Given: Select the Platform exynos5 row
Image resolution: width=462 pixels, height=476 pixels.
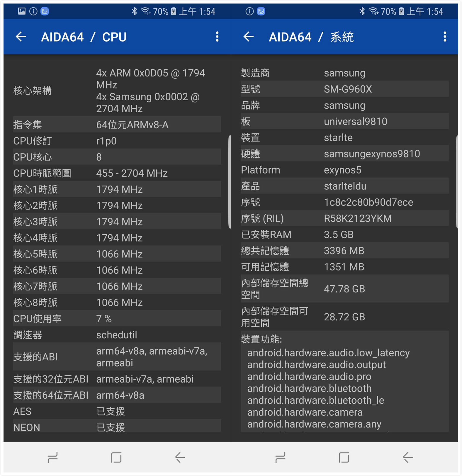Looking at the screenshot, I should click(345, 170).
